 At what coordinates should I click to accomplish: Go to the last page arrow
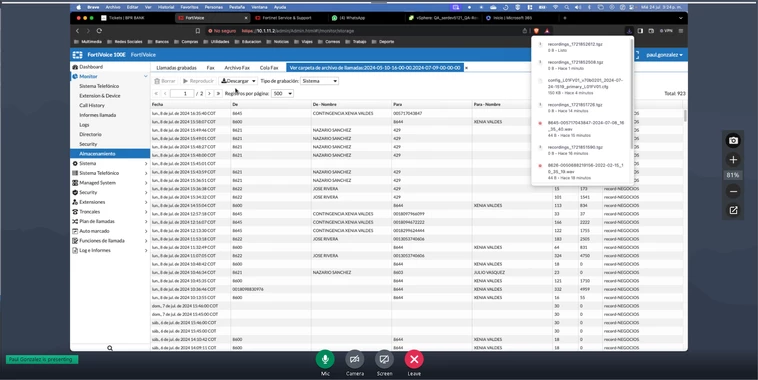219,93
